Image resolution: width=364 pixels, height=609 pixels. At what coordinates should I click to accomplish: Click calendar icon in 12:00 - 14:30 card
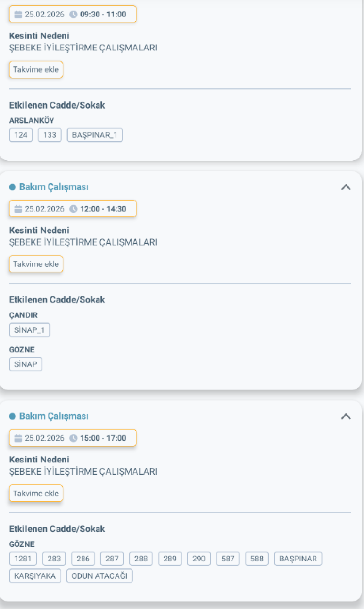pyautogui.click(x=18, y=209)
